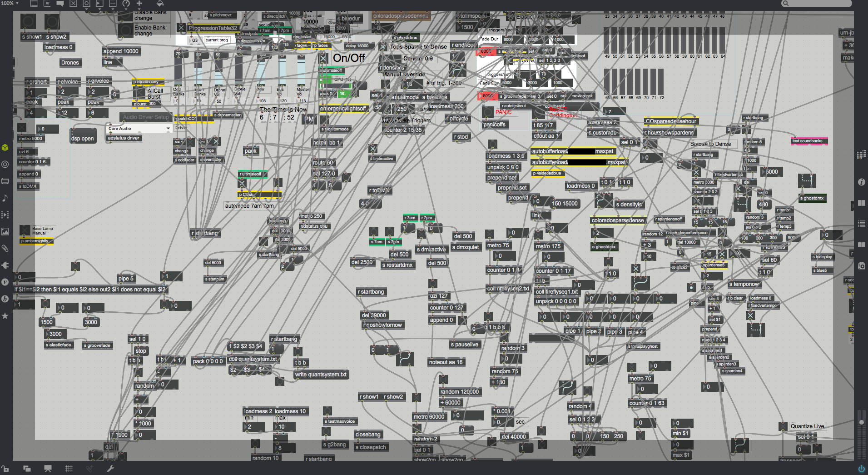Click the PM time display box

point(309,119)
